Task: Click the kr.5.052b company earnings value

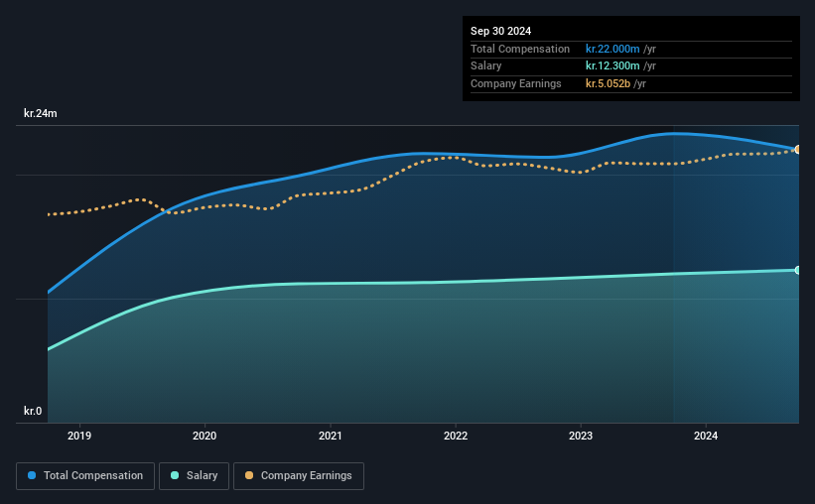Action: point(608,83)
